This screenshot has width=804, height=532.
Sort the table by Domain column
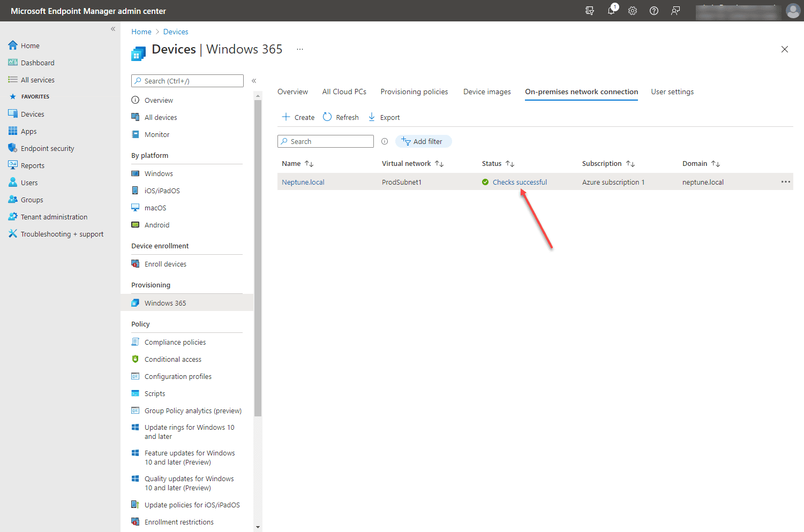point(701,164)
